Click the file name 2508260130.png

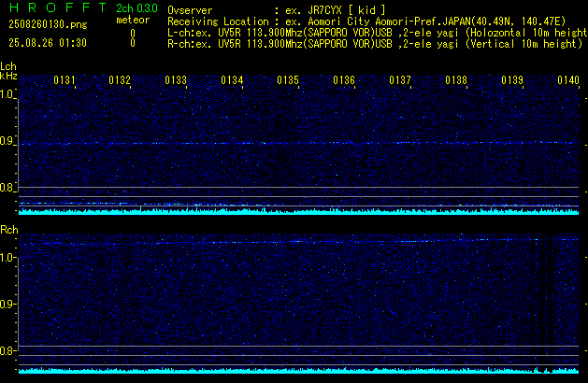pos(48,24)
